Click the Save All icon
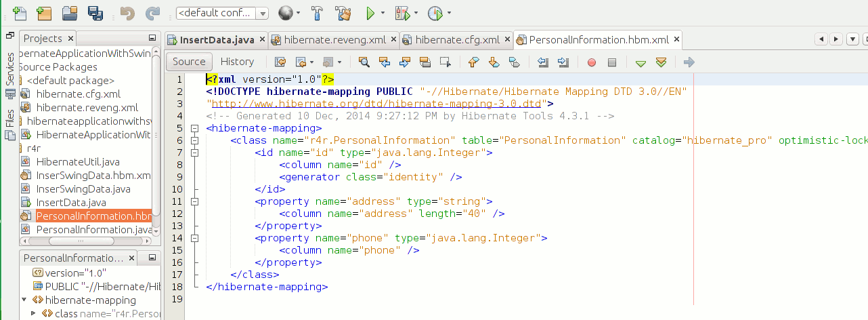 coord(95,12)
